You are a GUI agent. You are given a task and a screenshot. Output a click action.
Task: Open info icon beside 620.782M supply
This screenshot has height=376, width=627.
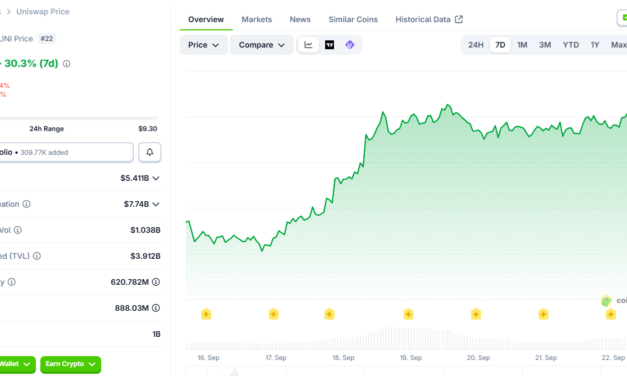click(156, 282)
